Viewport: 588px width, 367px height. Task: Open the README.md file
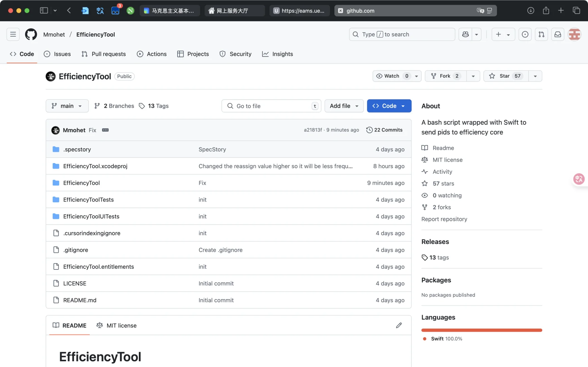tap(80, 300)
